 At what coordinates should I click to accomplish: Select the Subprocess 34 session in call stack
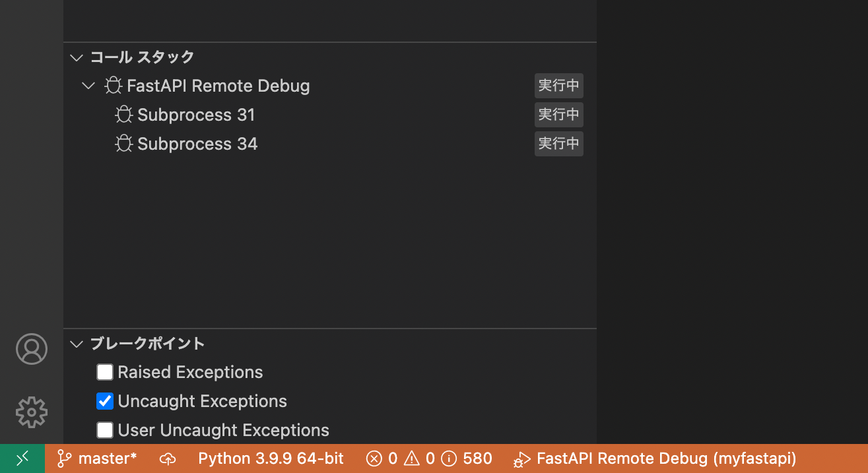click(x=197, y=143)
